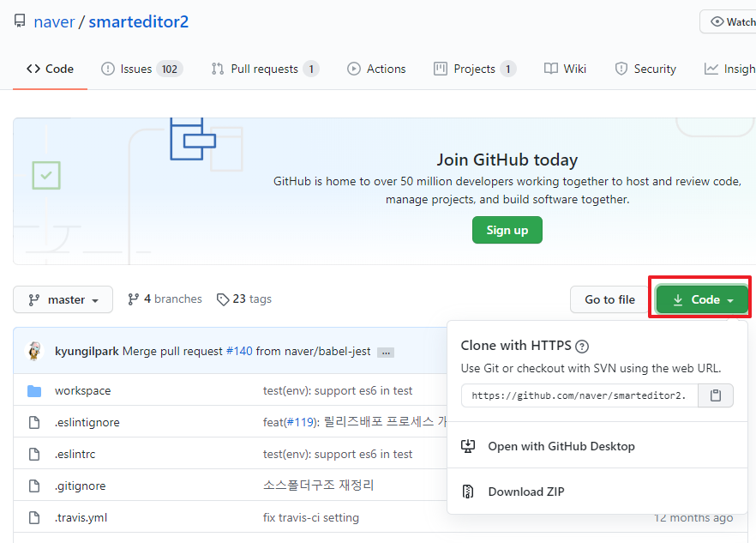Click the repository book icon next to naver
The image size is (756, 543).
pos(19,21)
